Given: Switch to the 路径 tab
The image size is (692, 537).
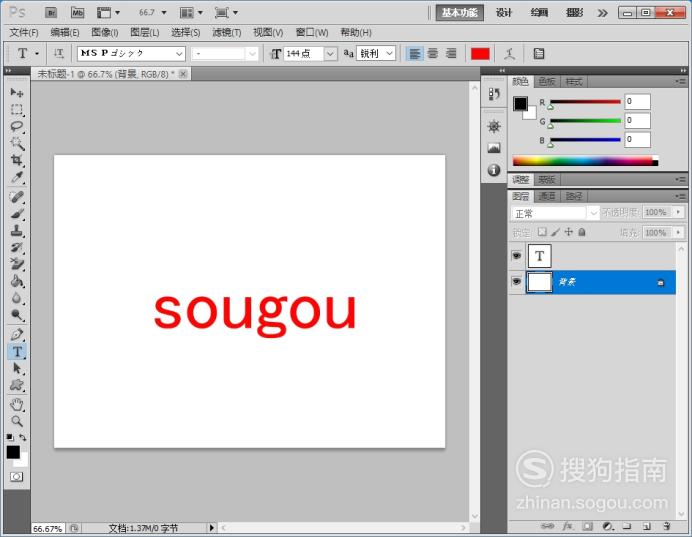Looking at the screenshot, I should tap(574, 196).
